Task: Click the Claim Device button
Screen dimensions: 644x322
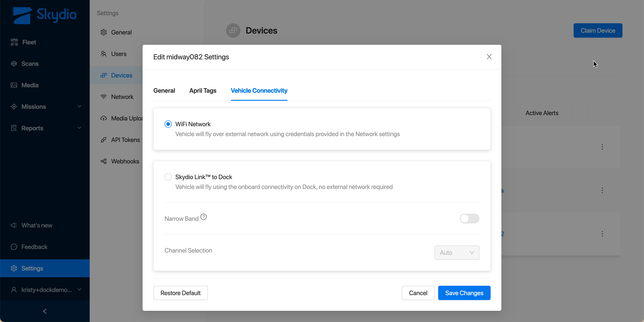Action: 598,30
